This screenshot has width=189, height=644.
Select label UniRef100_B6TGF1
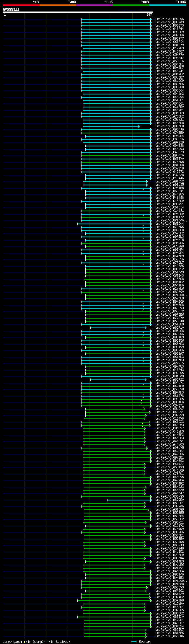tap(170, 100)
